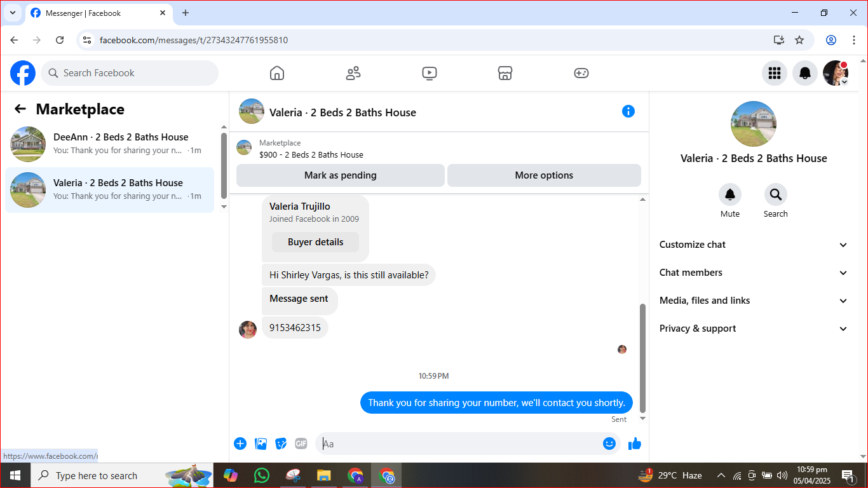Viewport: 868px width, 488px height.
Task: Open the Facebook logo home link
Action: pos(23,73)
